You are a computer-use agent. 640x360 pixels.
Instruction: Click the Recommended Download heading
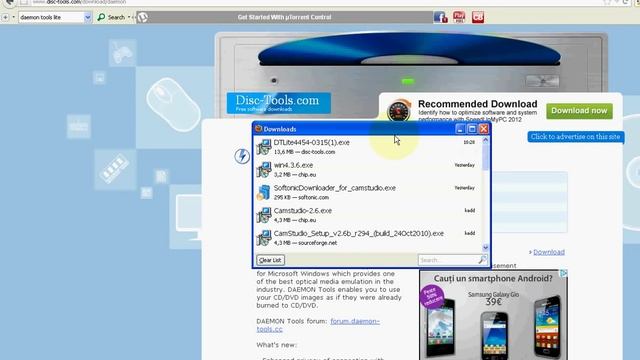click(x=478, y=104)
